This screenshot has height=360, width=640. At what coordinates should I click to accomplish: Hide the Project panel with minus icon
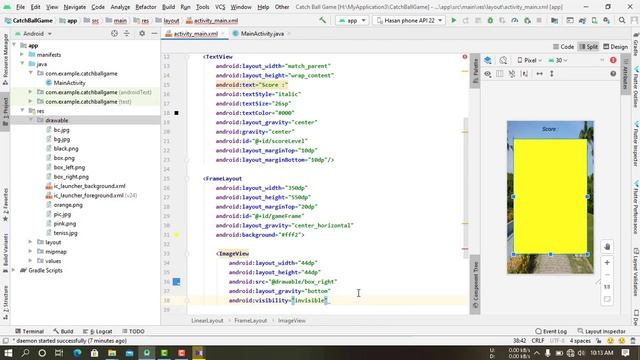(x=154, y=33)
